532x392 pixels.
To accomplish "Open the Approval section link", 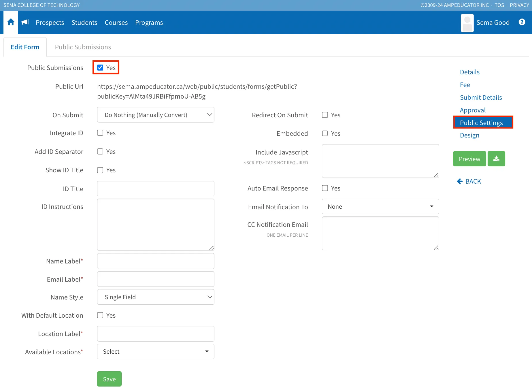I will [473, 110].
